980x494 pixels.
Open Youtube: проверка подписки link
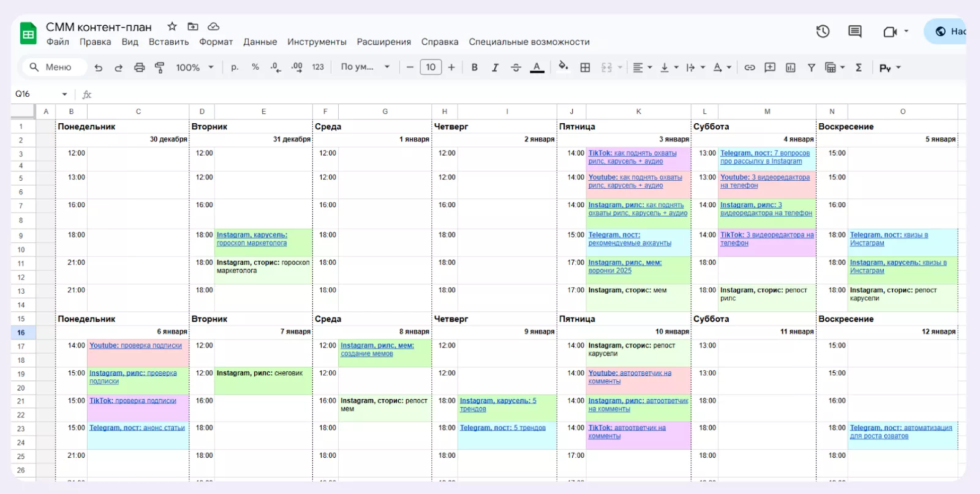(x=135, y=346)
